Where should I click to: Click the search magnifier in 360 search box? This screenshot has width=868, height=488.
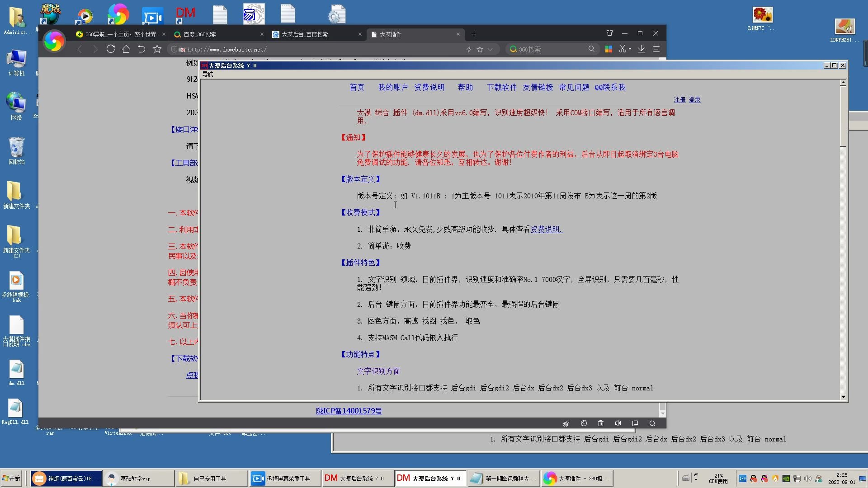click(591, 49)
